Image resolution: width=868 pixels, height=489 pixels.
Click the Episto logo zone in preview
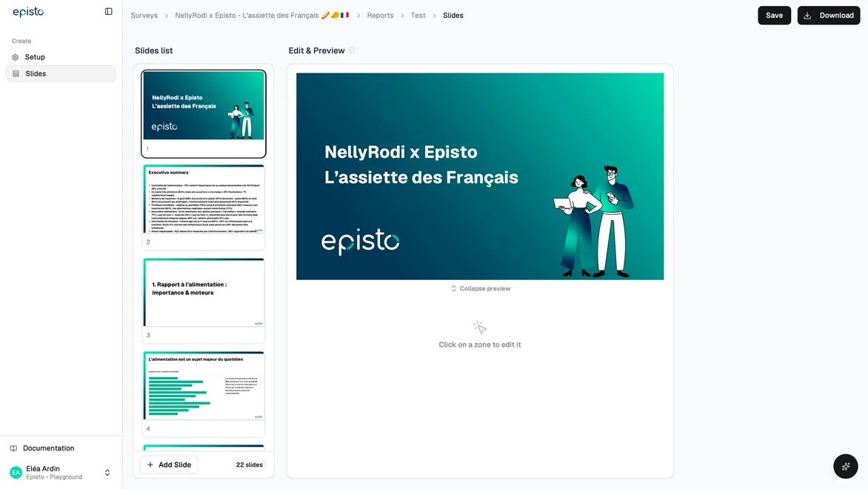(x=361, y=241)
